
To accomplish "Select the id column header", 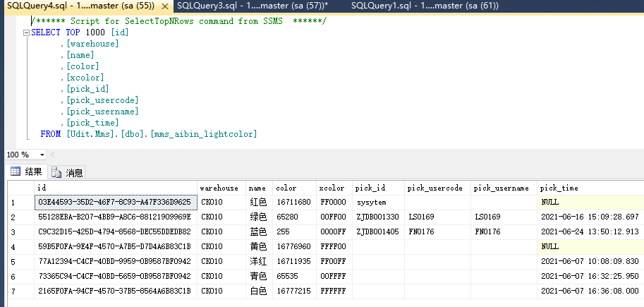I will pos(115,188).
